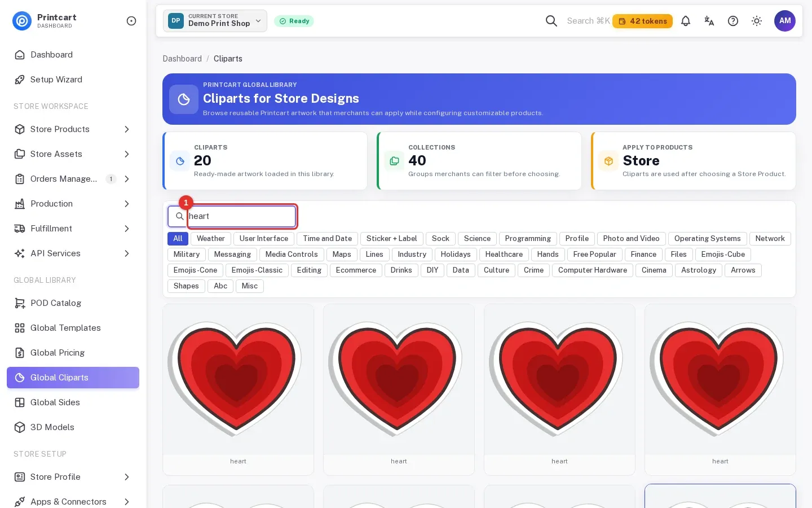
Task: Expand the Store Profile submenu chevron
Action: pos(127,477)
